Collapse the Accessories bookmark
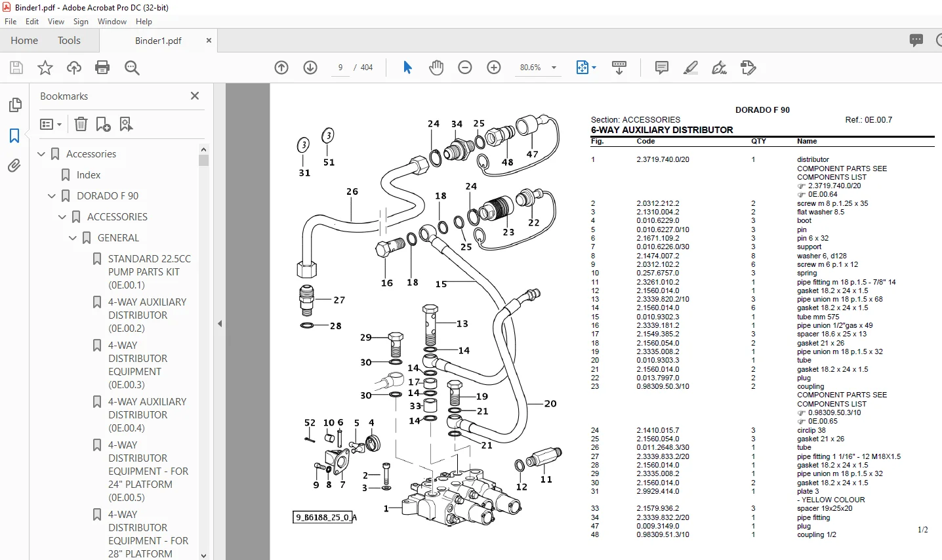 coord(42,154)
